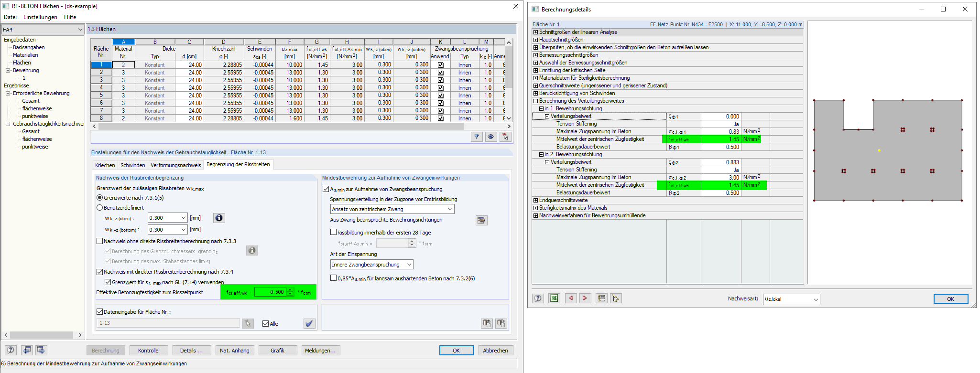Open help in the RF-BETON Flächen window
980x373 pixels.
(11, 350)
